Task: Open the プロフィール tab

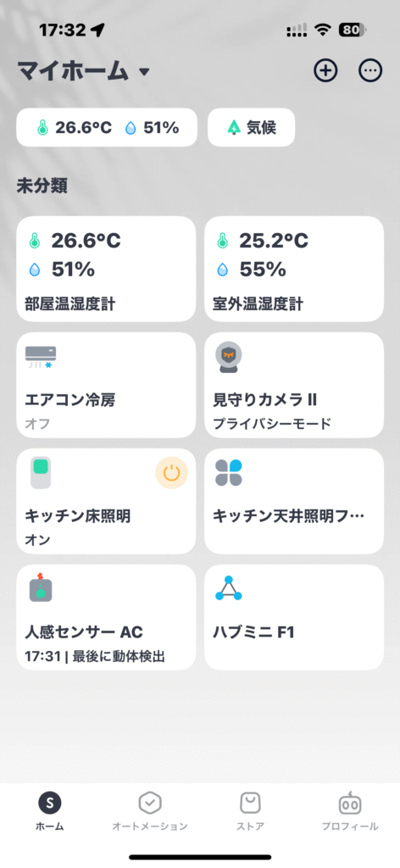Action: pyautogui.click(x=350, y=811)
